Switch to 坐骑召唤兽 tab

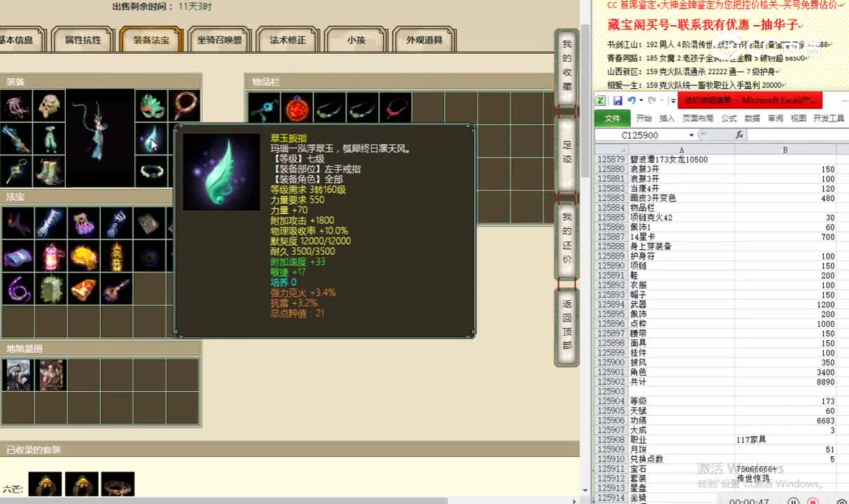click(x=219, y=40)
